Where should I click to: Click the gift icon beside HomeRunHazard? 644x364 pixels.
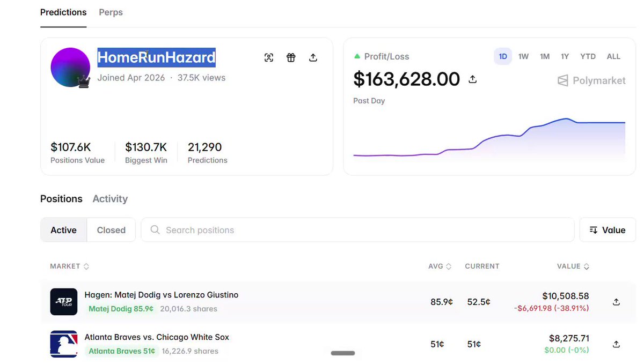point(291,58)
